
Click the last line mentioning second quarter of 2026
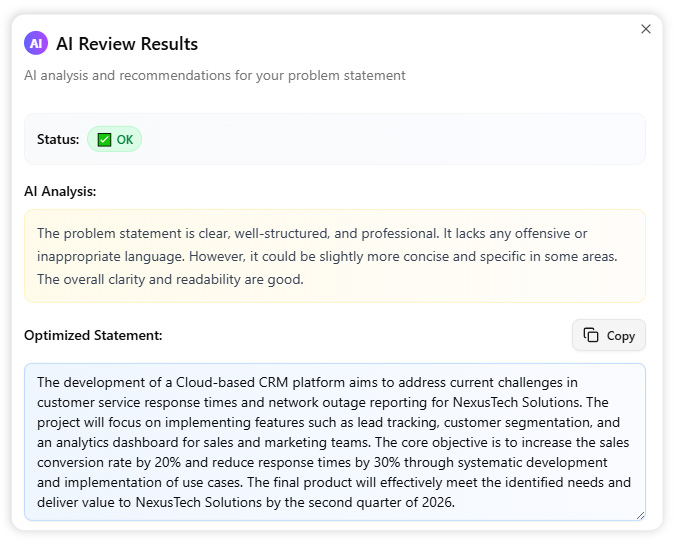[245, 502]
